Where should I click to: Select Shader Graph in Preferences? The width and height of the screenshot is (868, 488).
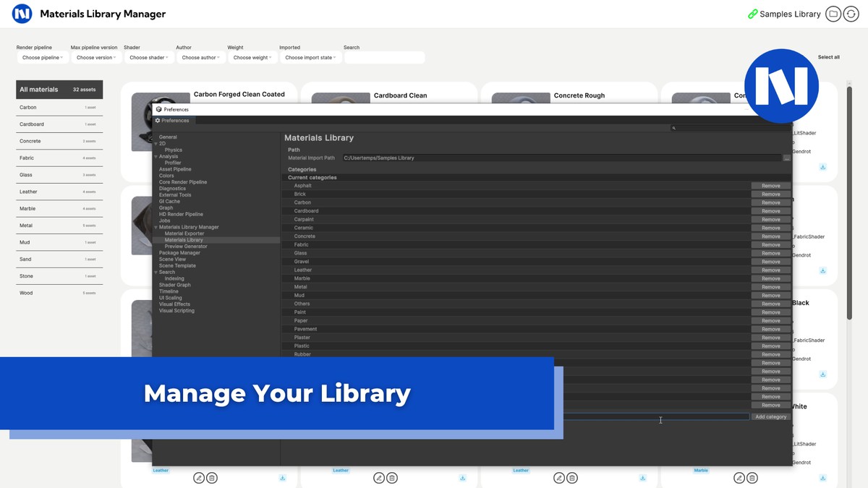click(x=175, y=285)
